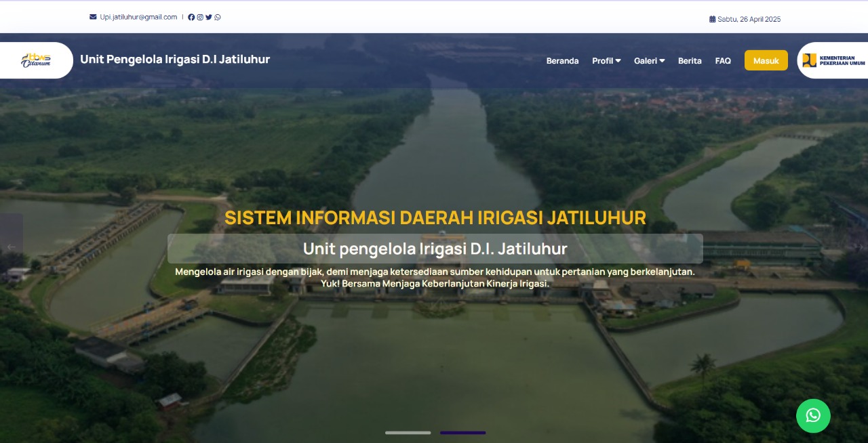This screenshot has width=868, height=443.
Task: Click the Kementerian Pekerjaan Umum logo
Action: pos(833,60)
